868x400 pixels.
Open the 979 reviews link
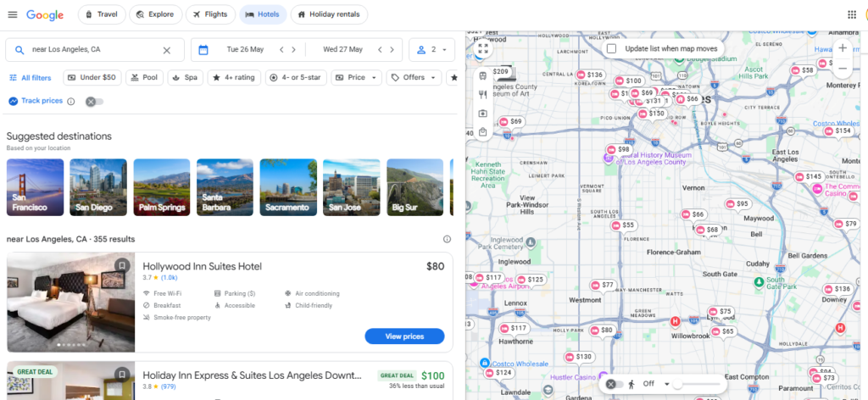click(169, 386)
